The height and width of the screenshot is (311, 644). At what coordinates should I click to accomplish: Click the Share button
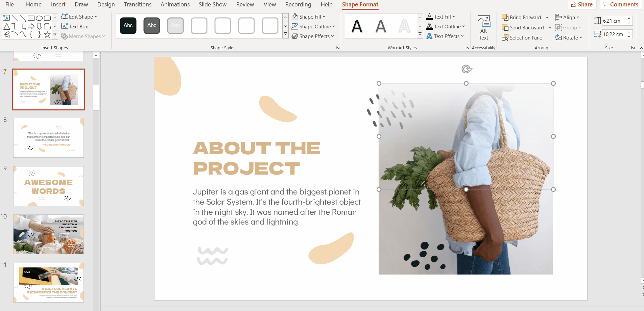tap(581, 4)
